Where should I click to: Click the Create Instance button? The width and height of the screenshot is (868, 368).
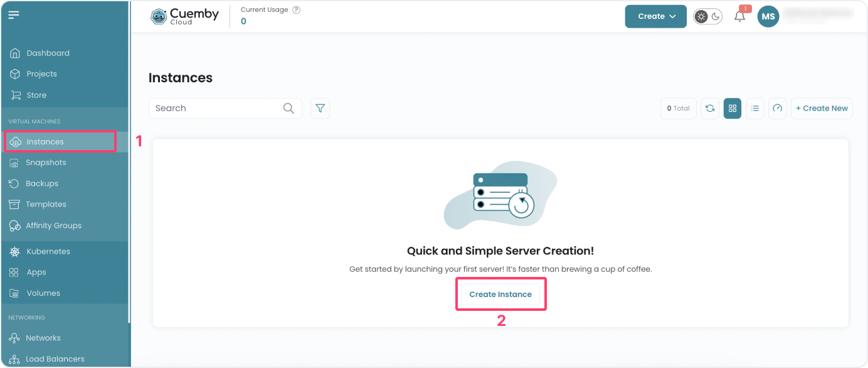[x=500, y=294]
